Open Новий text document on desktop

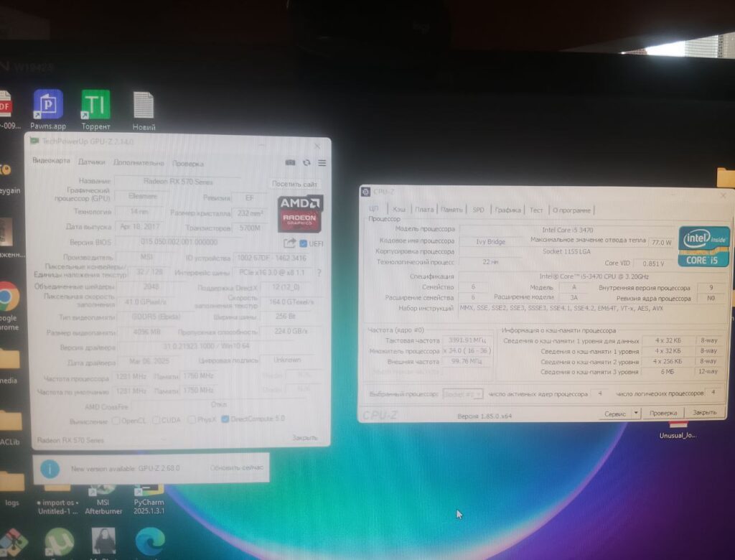coord(144,111)
